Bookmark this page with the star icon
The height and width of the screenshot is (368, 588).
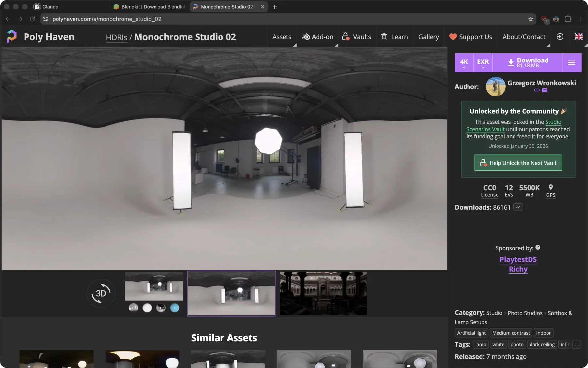click(531, 19)
